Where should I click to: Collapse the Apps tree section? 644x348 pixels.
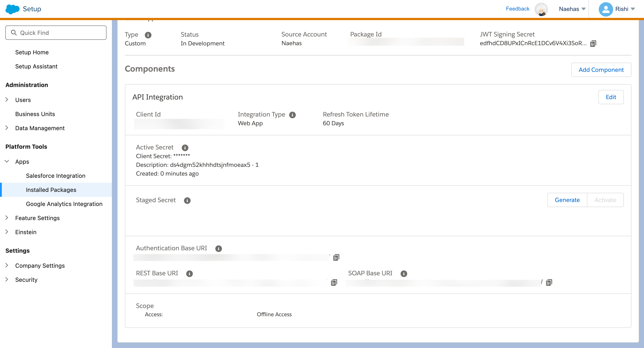(x=7, y=161)
